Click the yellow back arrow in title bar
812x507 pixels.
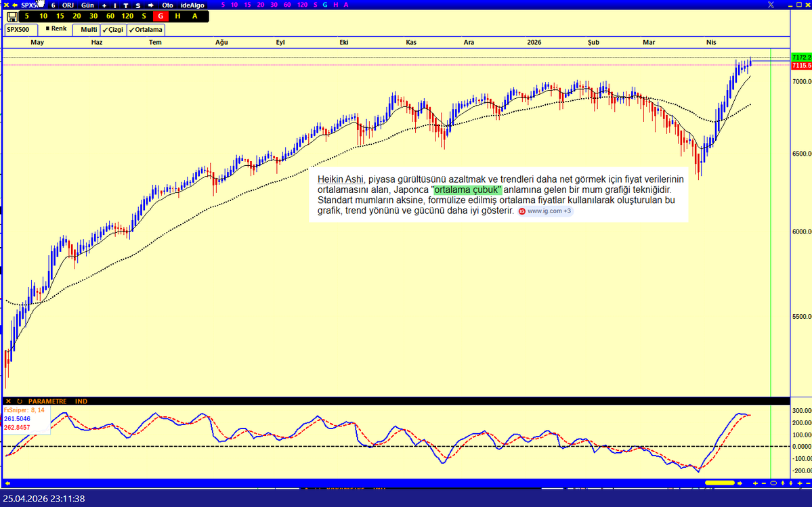(15, 5)
